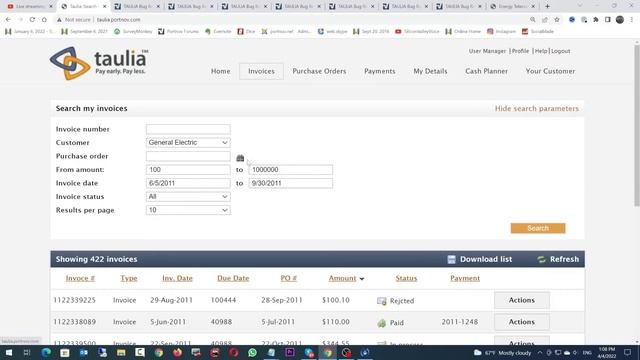Open the Profile link
The image size is (640, 360).
point(520,51)
